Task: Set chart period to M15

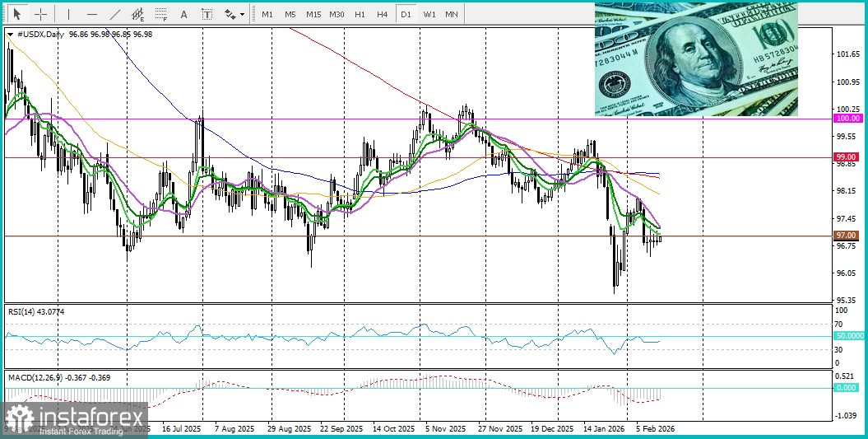Action: pyautogui.click(x=313, y=14)
